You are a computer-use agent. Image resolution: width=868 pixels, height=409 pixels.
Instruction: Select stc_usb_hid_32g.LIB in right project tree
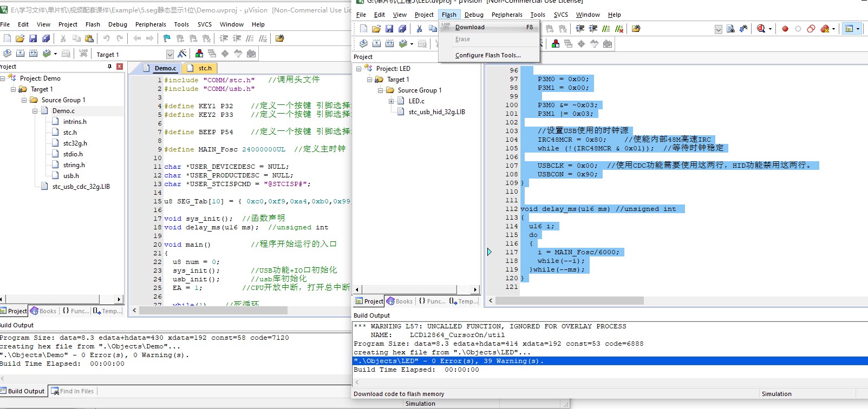pos(436,112)
